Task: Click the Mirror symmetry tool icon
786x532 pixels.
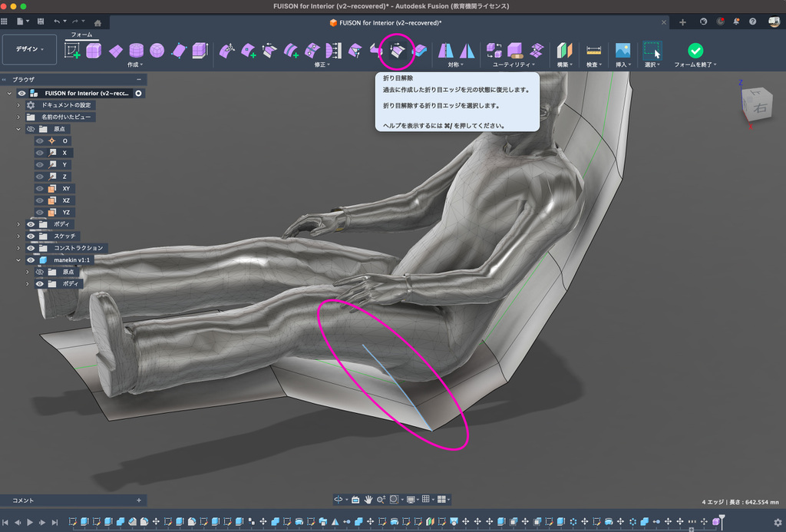Action: pos(446,51)
